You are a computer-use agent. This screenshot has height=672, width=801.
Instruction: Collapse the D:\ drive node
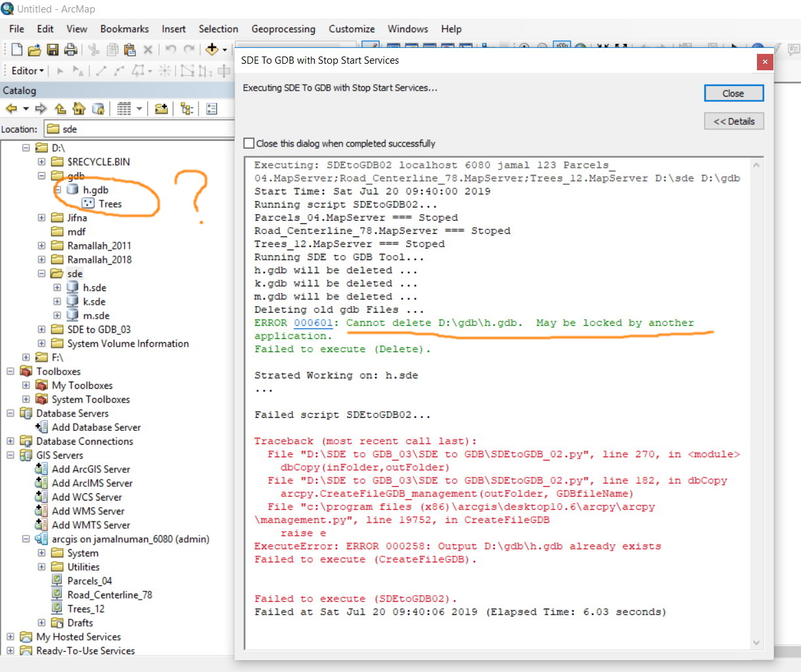coord(26,148)
